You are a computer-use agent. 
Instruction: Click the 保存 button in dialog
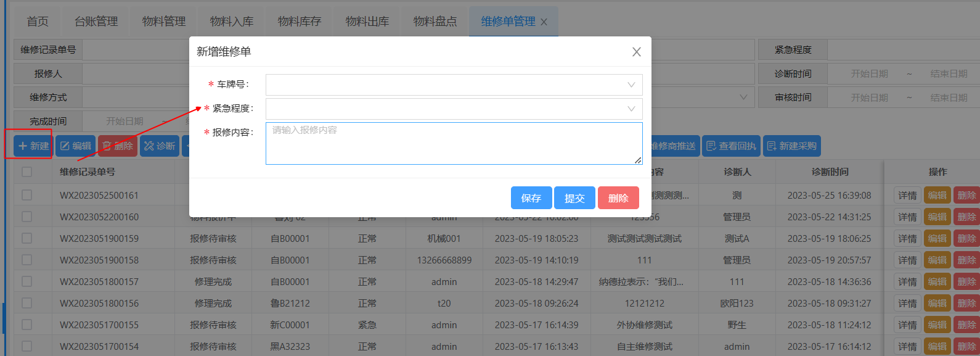(x=531, y=198)
